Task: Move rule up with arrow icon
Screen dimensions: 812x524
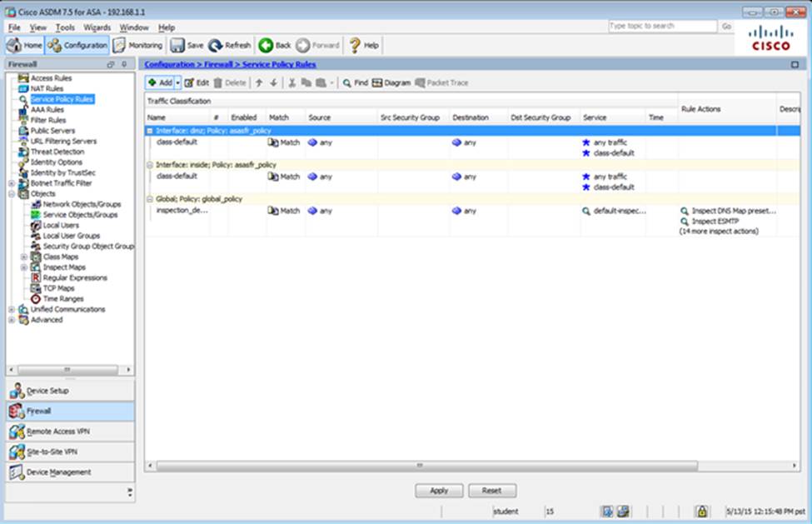Action: click(x=259, y=82)
